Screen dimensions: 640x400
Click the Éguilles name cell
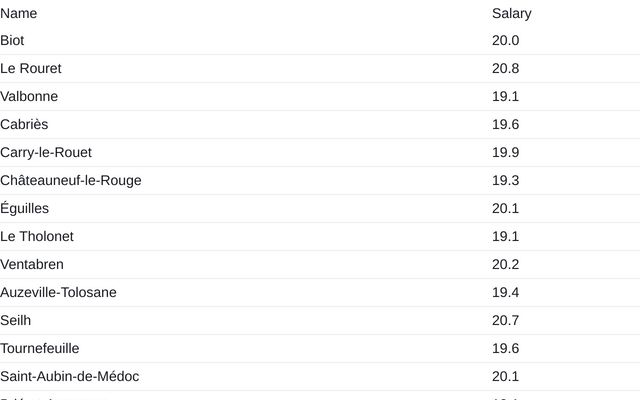25,208
